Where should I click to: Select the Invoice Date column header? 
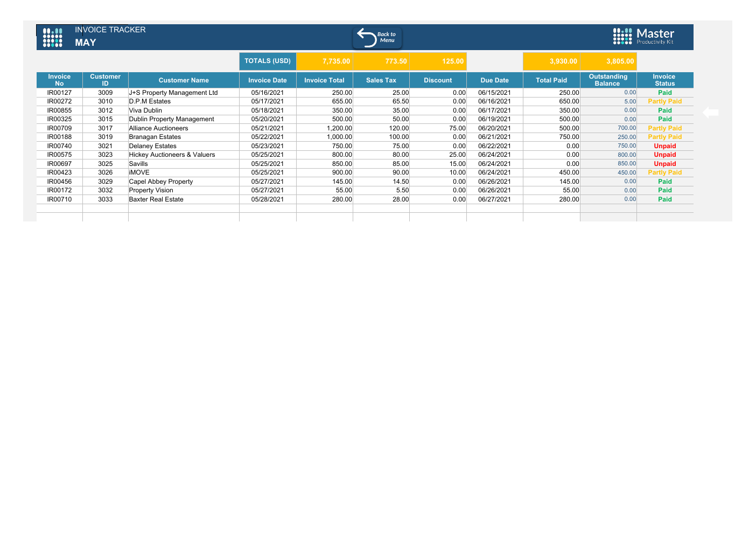(x=268, y=80)
